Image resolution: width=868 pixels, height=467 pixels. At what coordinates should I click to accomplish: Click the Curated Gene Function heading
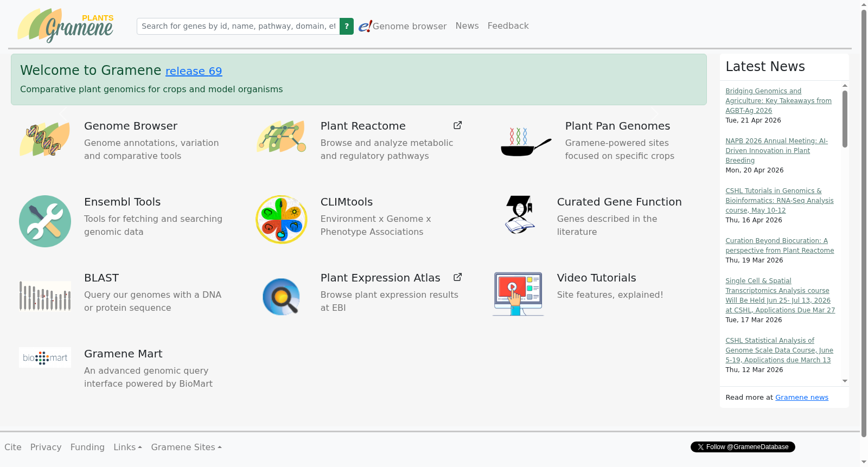coord(619,202)
